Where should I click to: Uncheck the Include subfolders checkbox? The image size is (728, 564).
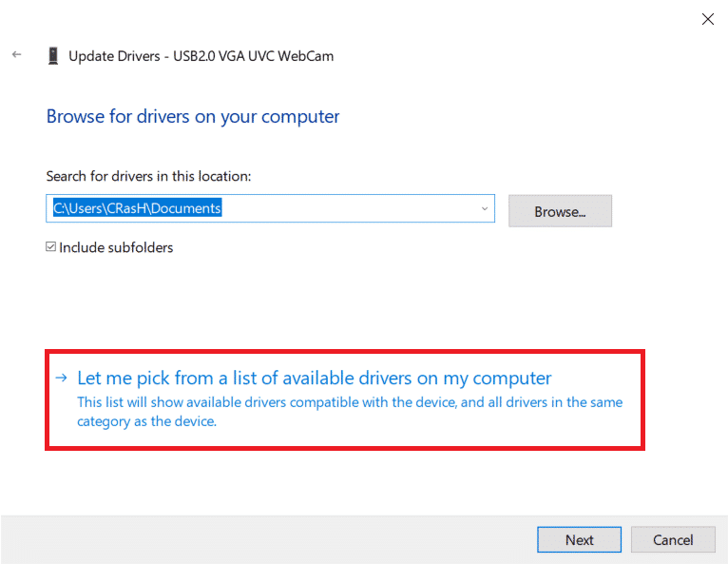[51, 247]
